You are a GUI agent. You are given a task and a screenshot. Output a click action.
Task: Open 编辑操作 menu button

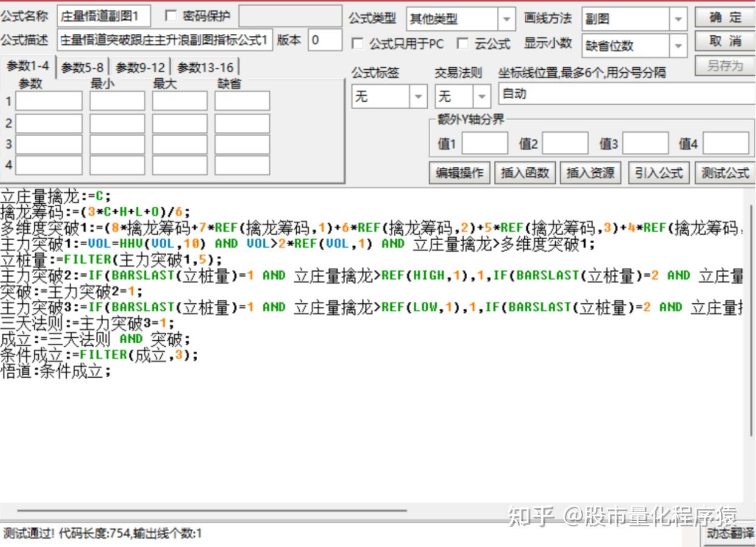point(459,173)
